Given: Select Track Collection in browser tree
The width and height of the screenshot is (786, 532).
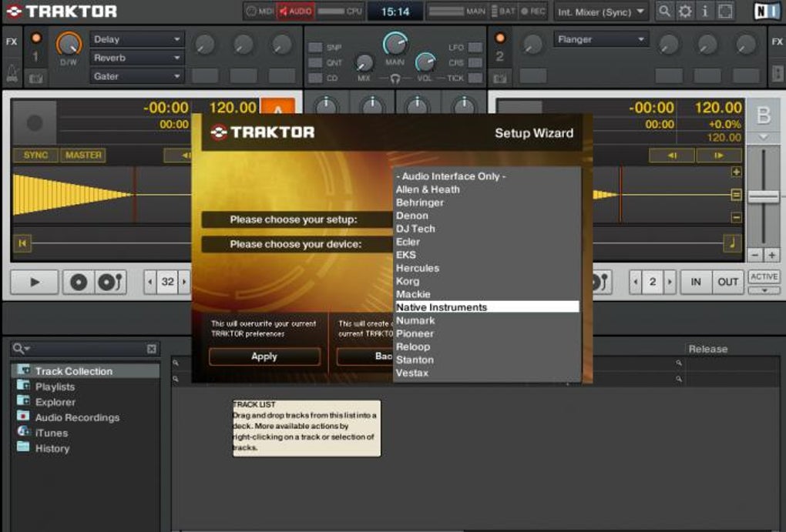Looking at the screenshot, I should click(x=86, y=371).
